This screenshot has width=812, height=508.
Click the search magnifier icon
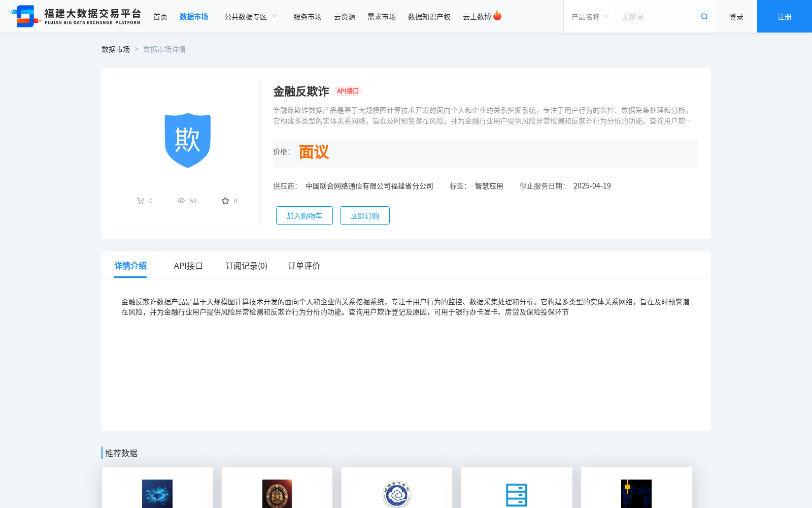[x=704, y=17]
